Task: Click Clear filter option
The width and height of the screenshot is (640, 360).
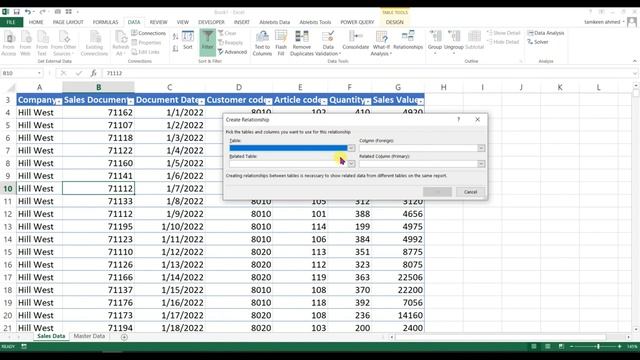Action: [227, 33]
